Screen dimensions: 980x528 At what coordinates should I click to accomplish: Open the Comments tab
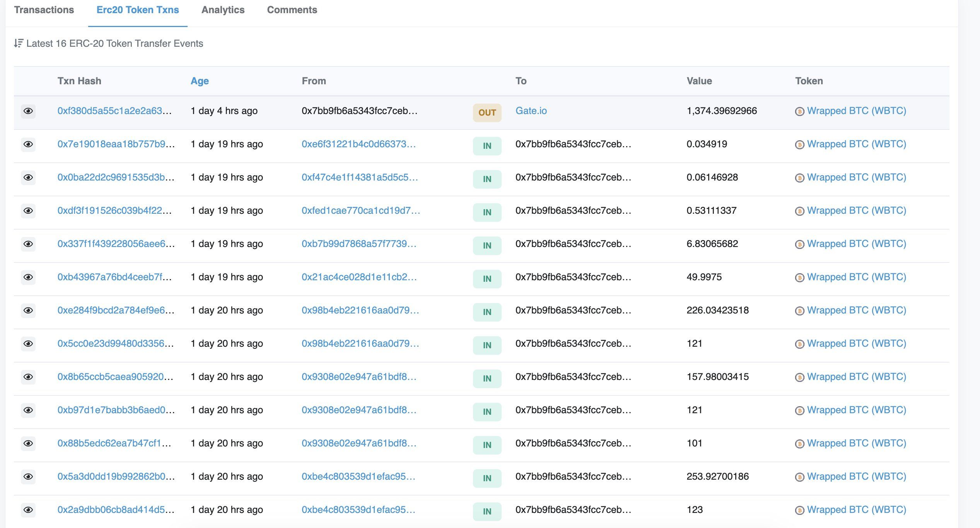pos(292,10)
